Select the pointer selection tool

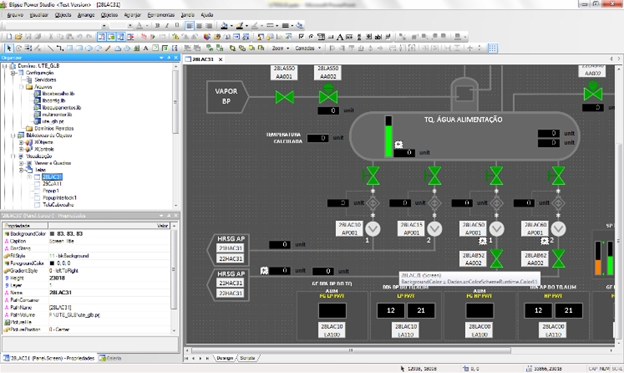(9, 48)
